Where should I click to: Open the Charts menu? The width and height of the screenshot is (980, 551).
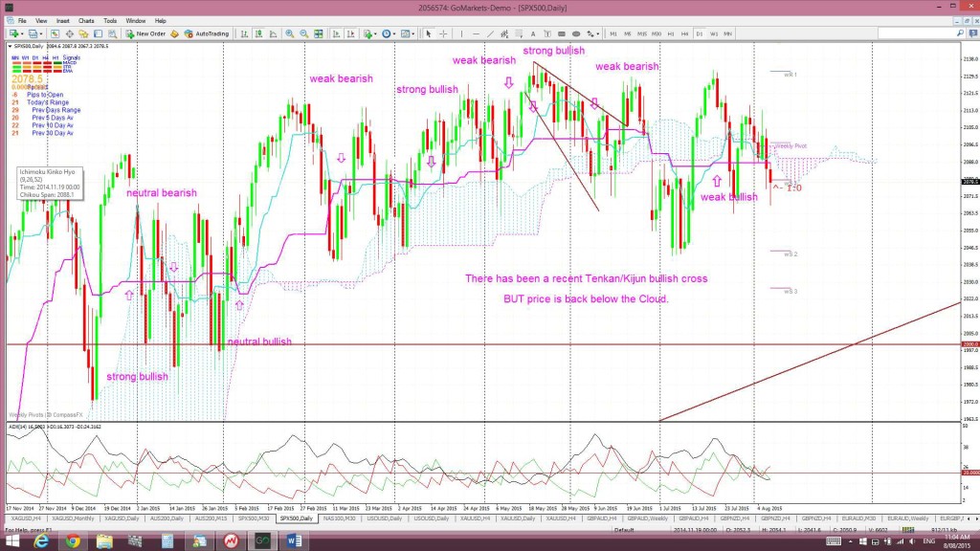[x=86, y=21]
